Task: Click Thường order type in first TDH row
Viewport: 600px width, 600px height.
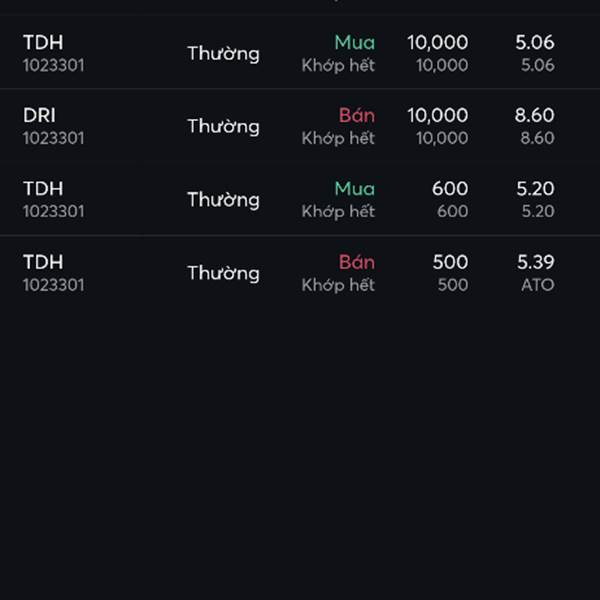Action: [223, 54]
